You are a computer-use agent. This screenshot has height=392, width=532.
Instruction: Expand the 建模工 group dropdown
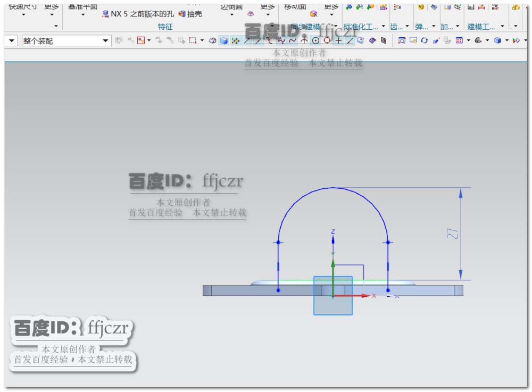pos(503,26)
